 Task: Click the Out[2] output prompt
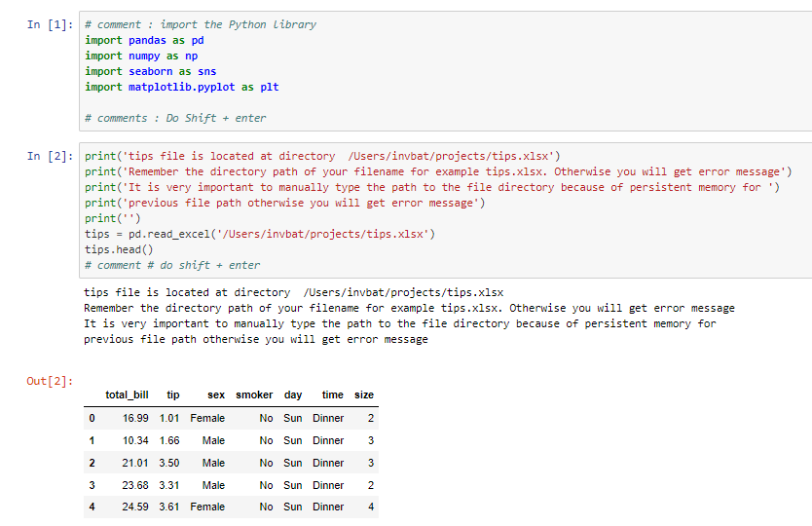click(x=50, y=382)
